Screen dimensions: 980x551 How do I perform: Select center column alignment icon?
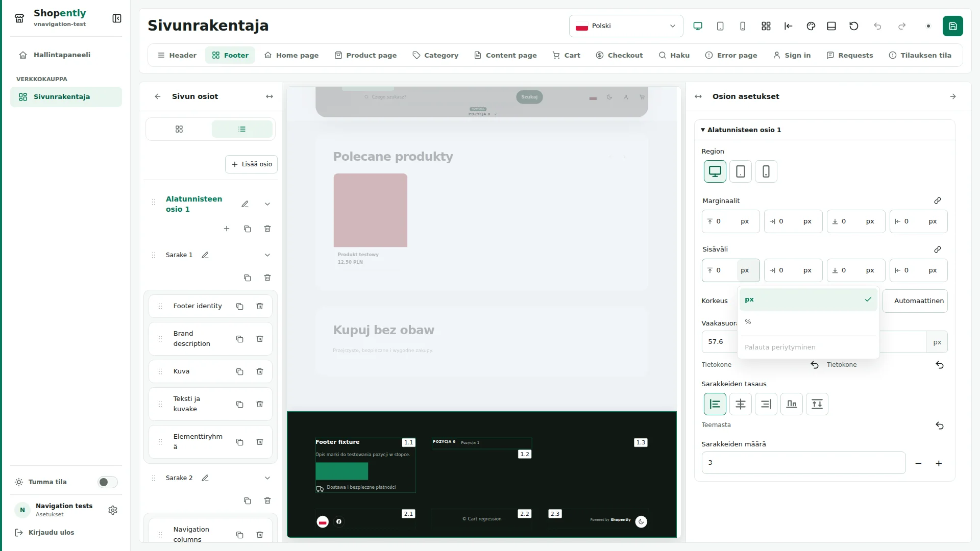click(x=740, y=404)
